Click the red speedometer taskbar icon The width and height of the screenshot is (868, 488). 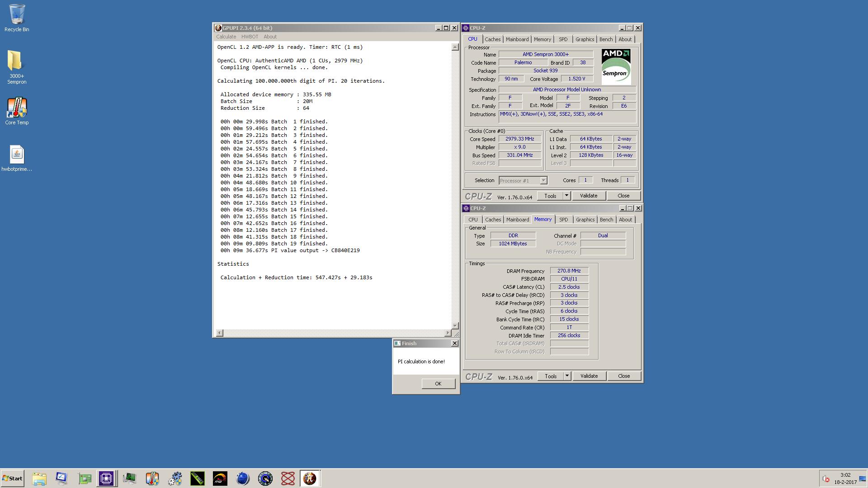[220, 478]
